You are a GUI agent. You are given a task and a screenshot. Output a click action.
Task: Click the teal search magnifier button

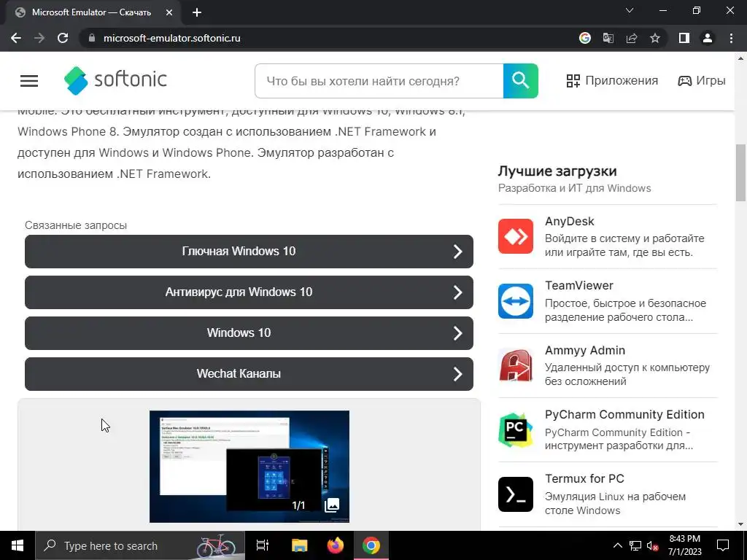coord(520,81)
